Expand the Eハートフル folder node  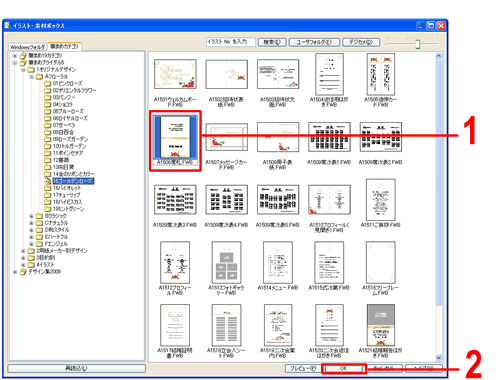click(31, 237)
